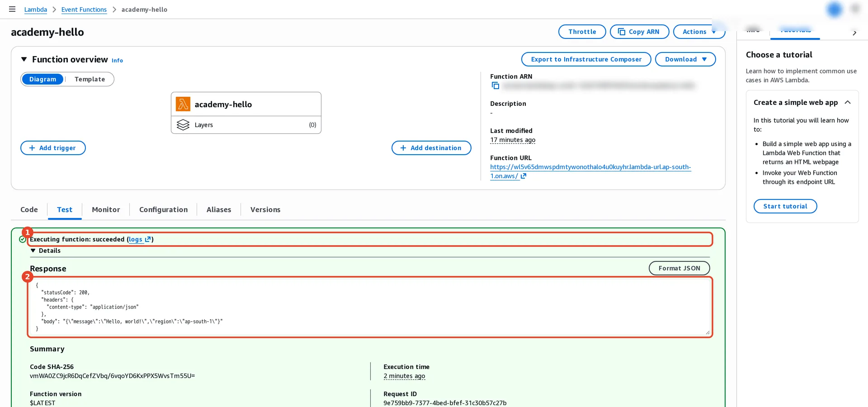The image size is (868, 407).
Task: Click the external link icon after Function URL
Action: pos(524,176)
